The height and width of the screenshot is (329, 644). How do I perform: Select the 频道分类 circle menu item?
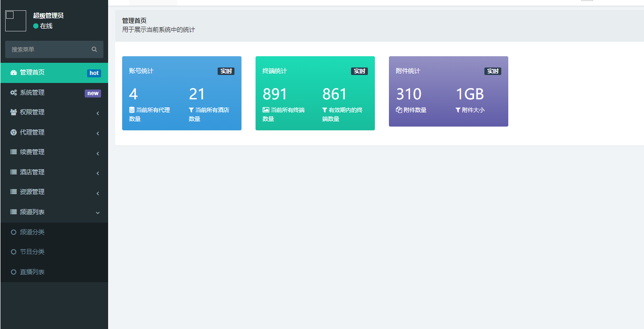click(32, 232)
